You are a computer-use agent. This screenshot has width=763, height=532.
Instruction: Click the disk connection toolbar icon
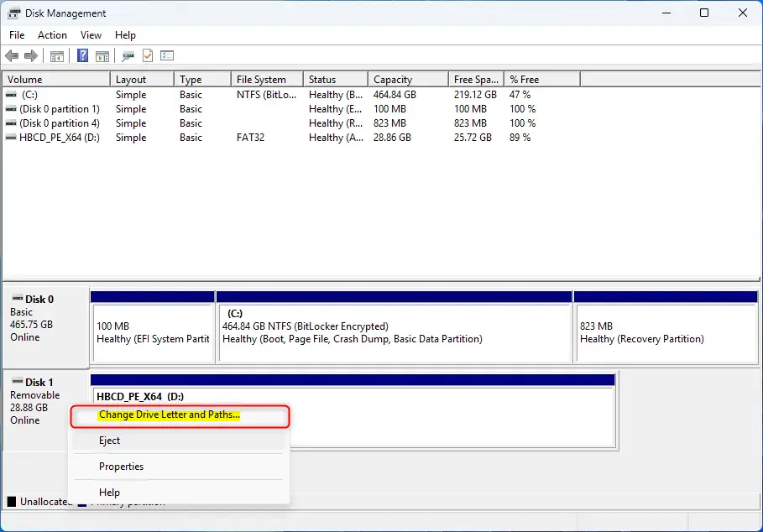(128, 56)
